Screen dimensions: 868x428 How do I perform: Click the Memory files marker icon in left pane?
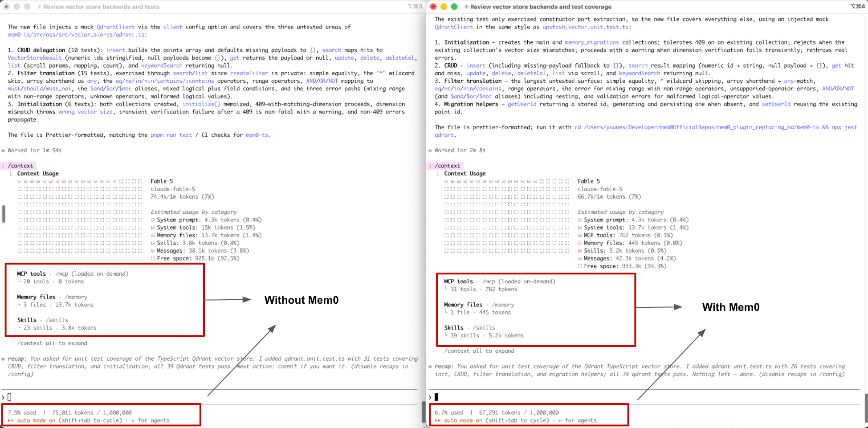click(x=153, y=235)
